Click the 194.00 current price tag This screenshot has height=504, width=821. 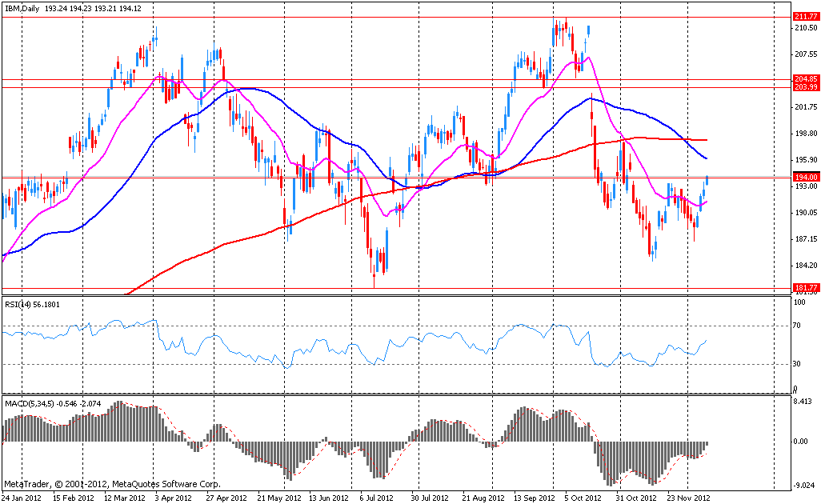coord(805,177)
